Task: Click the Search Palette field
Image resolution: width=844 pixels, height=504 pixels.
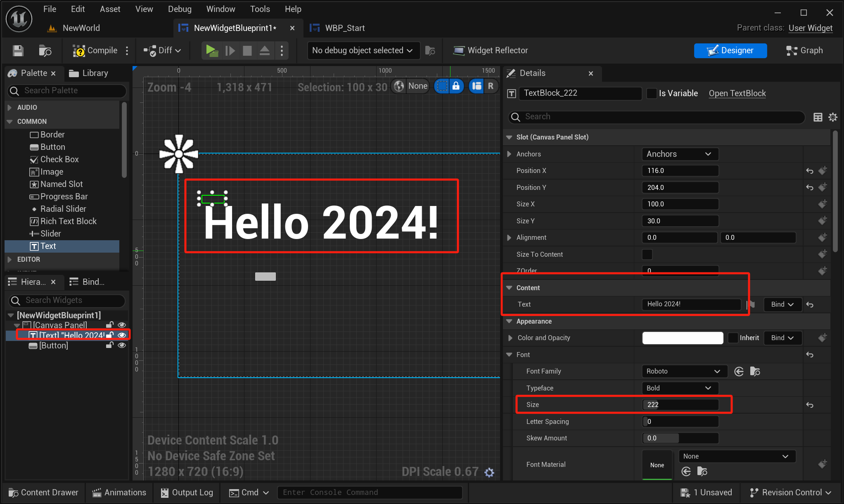Action: [67, 90]
